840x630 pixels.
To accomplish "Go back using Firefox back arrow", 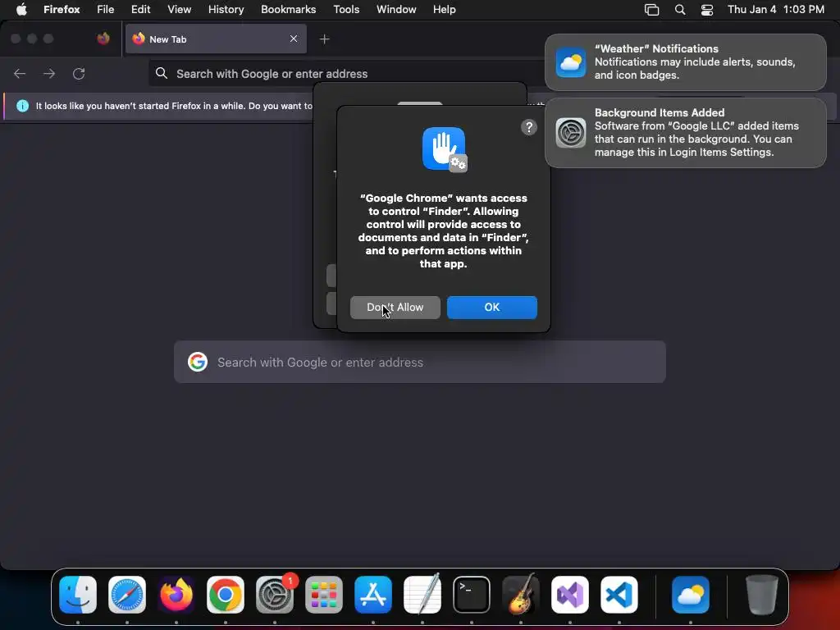I will click(20, 73).
